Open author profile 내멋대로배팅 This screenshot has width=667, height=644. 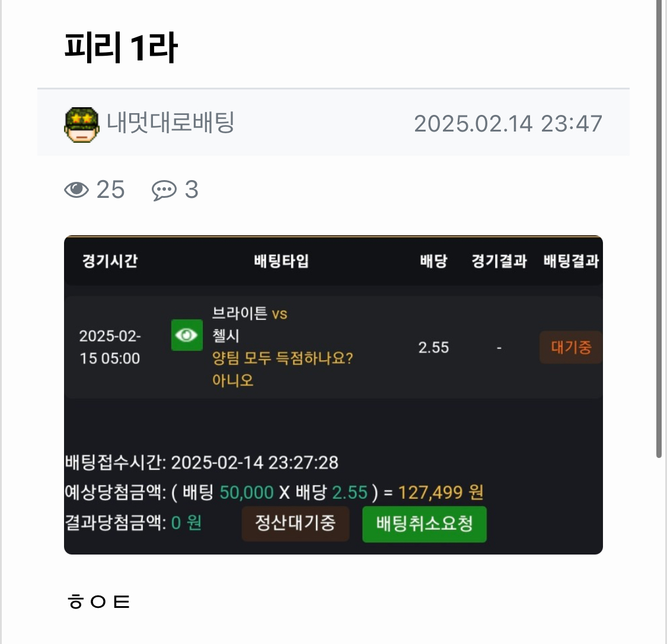pyautogui.click(x=170, y=123)
